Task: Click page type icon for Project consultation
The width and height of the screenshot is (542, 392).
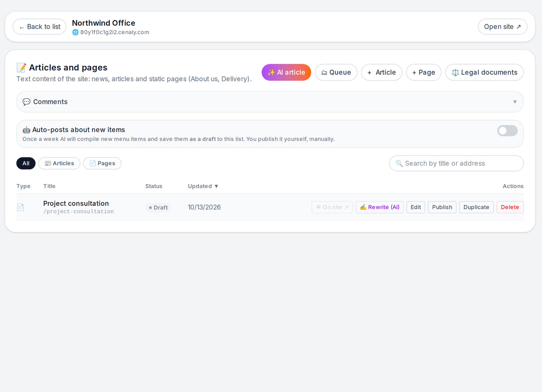Action: point(20,208)
